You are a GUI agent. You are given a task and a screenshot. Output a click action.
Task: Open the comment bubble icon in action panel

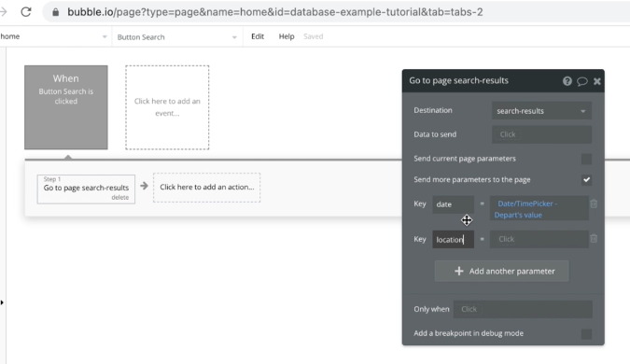click(582, 81)
